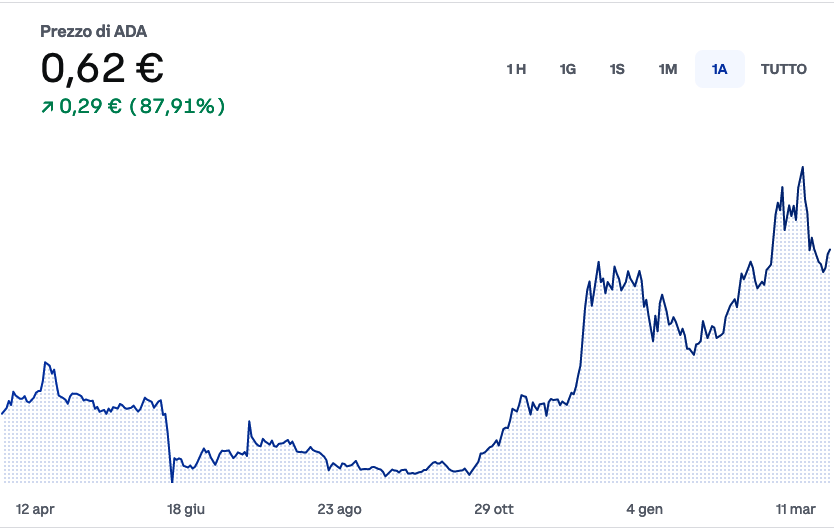The image size is (834, 530).
Task: Pick the 4 gen axis label
Action: point(644,509)
